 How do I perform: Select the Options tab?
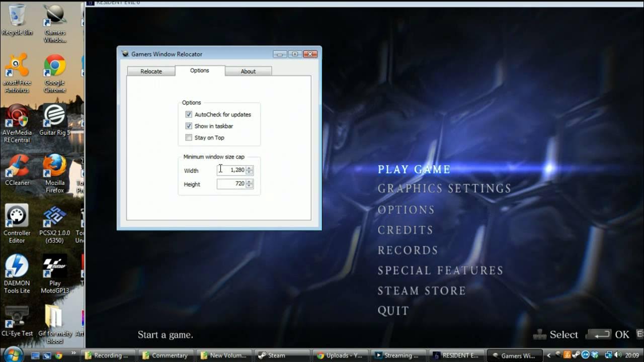(200, 70)
